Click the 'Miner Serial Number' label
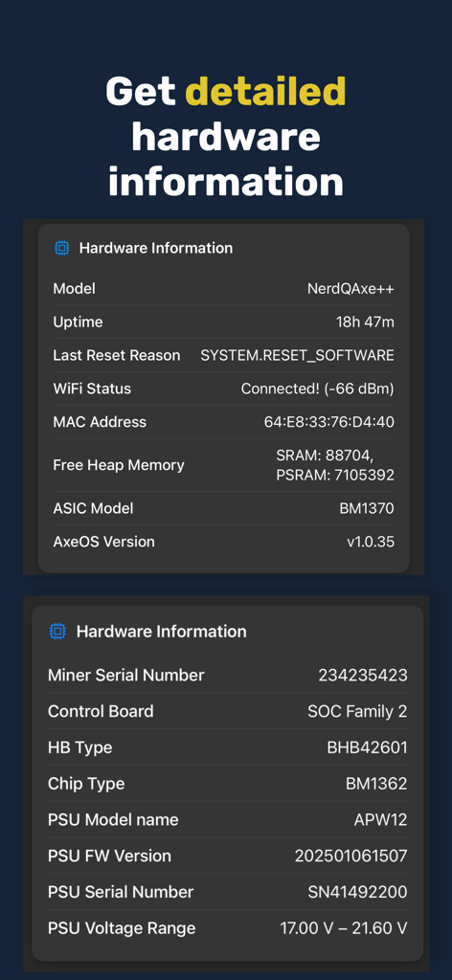Image resolution: width=452 pixels, height=980 pixels. click(x=125, y=675)
